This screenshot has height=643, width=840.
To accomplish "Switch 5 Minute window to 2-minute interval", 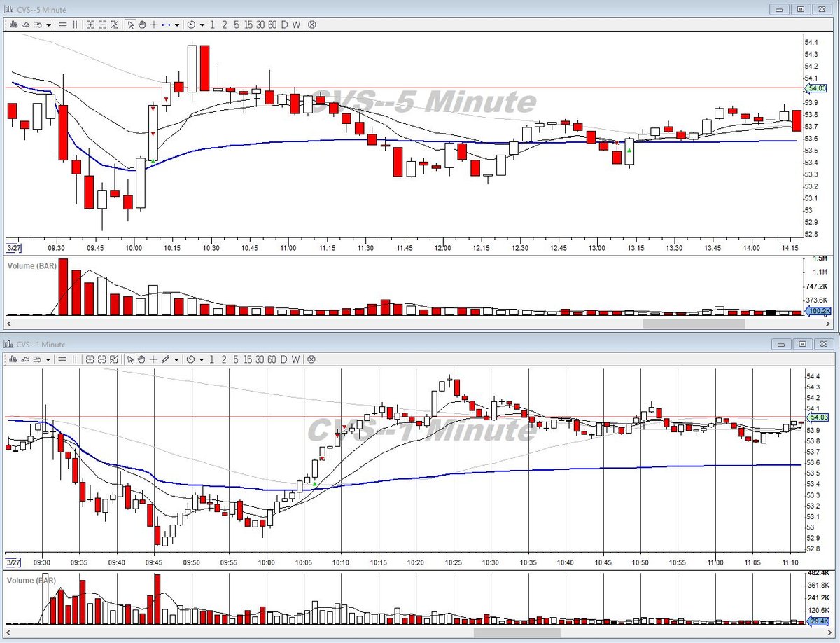I will point(225,25).
